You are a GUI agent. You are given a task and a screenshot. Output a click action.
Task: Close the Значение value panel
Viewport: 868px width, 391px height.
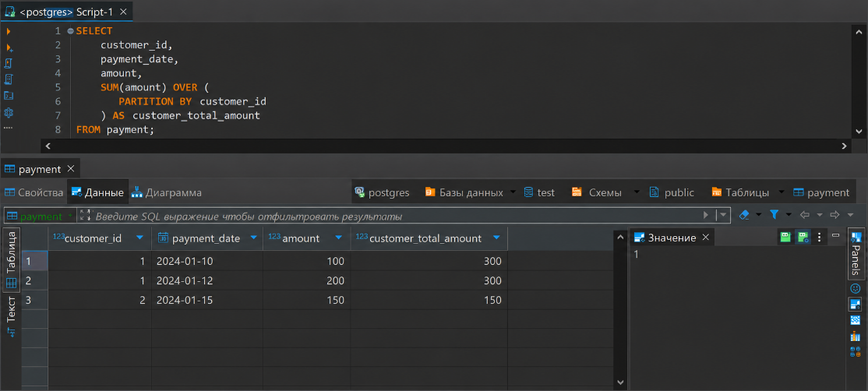(x=705, y=238)
